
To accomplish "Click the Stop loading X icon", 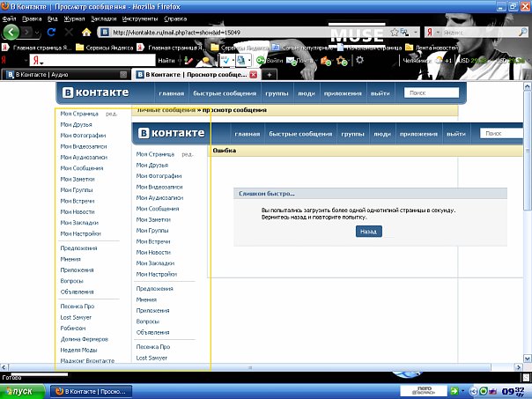I will click(x=69, y=33).
